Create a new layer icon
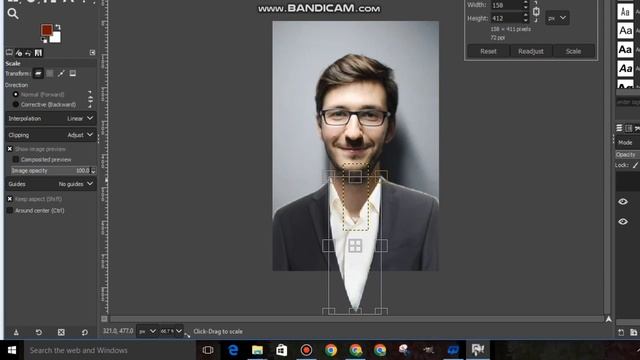Screen dimensions: 640x360 [x=621, y=333]
